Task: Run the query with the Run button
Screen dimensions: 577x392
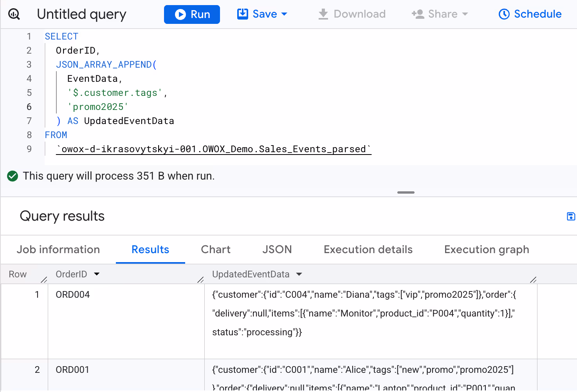Action: coord(192,14)
